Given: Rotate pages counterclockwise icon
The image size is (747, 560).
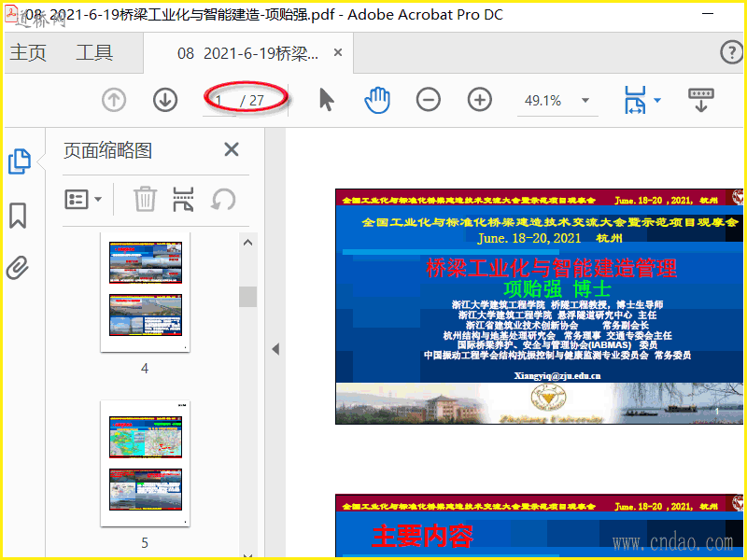Looking at the screenshot, I should click(223, 199).
